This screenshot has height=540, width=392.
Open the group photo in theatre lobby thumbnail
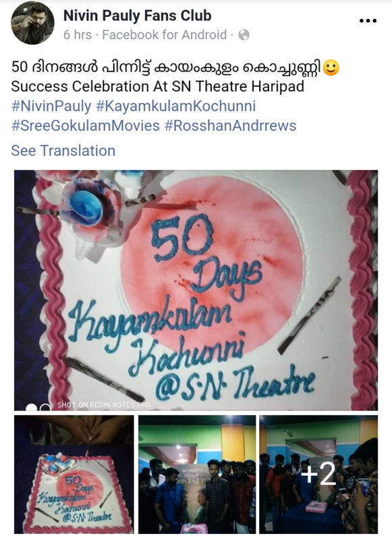197,475
